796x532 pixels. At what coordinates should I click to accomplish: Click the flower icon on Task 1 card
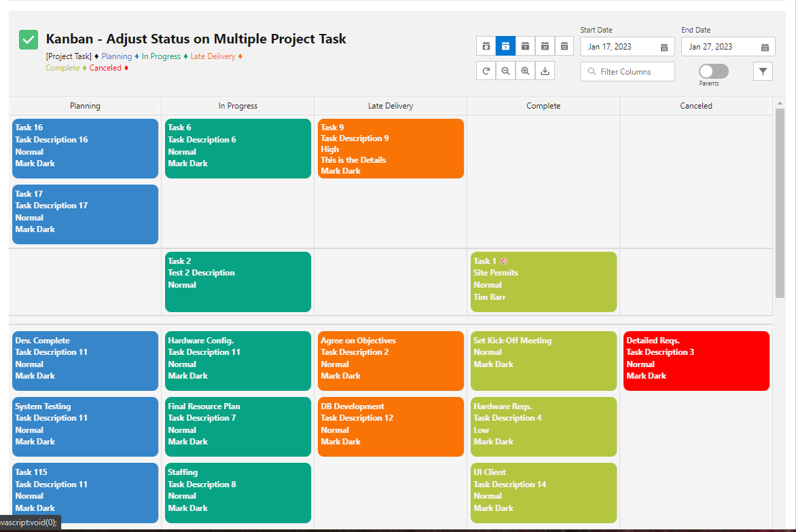(x=503, y=261)
